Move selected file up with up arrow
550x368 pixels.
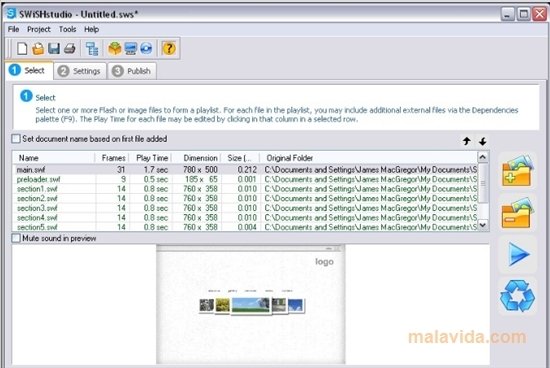466,141
